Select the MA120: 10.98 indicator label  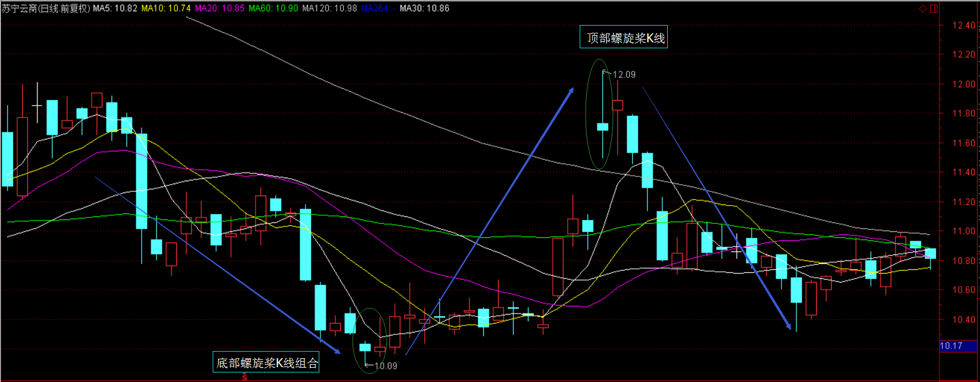point(329,8)
